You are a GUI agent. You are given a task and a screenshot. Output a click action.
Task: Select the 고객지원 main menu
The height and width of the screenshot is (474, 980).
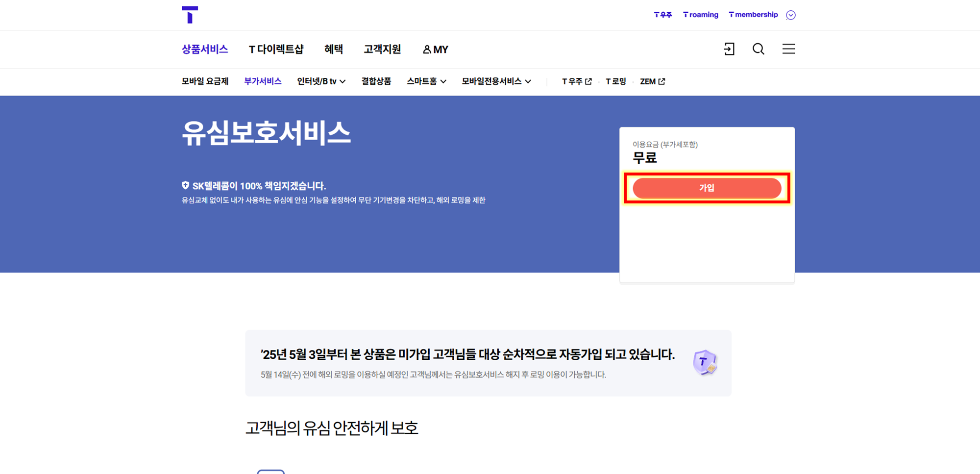(382, 49)
